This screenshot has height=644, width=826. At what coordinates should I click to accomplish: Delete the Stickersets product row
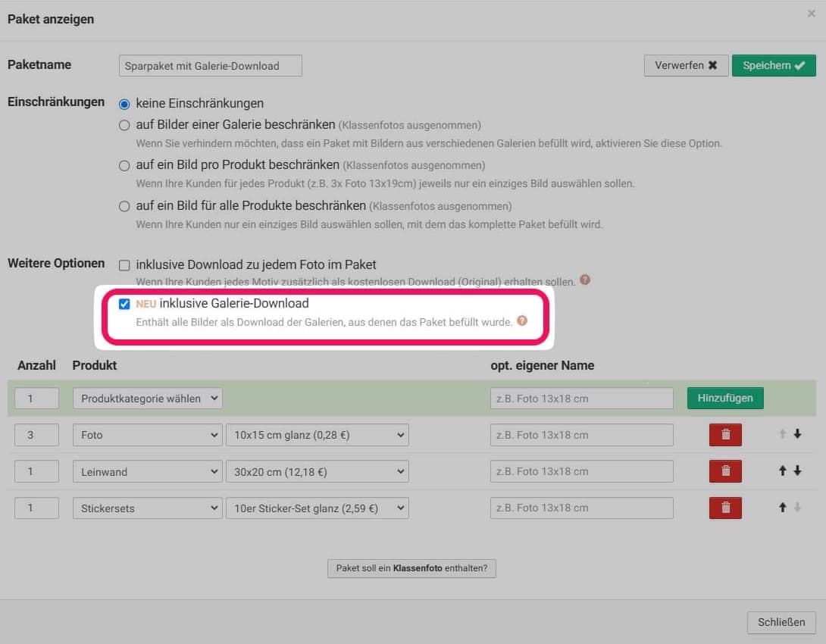[x=725, y=508]
